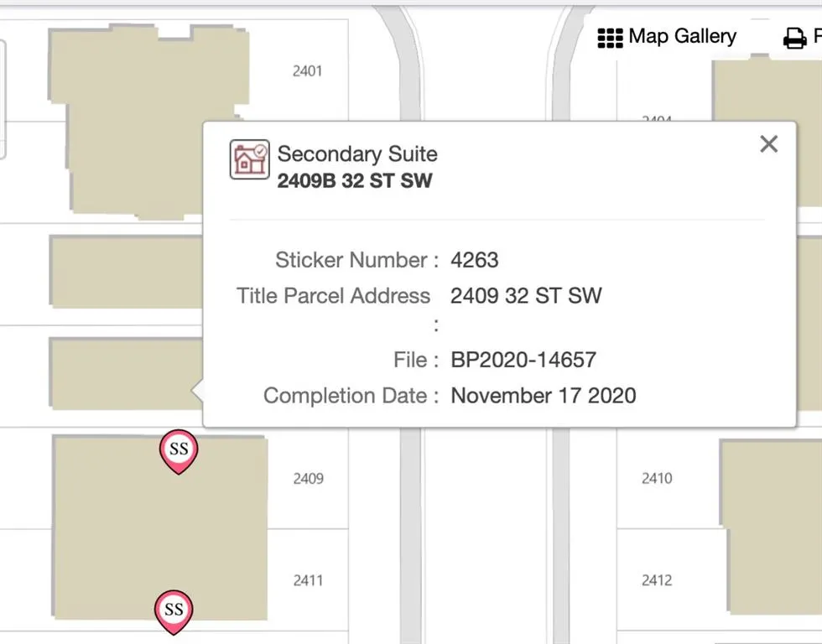
Task: Open the Map Gallery grid icon
Action: tap(610, 38)
